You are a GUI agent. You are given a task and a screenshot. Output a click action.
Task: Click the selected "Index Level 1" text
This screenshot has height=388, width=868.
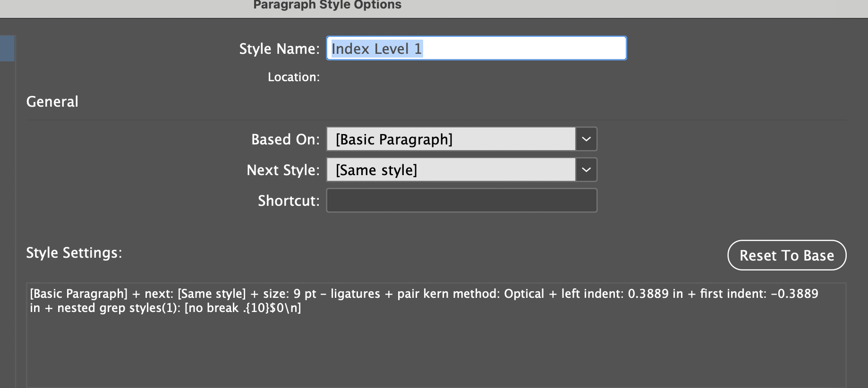376,49
